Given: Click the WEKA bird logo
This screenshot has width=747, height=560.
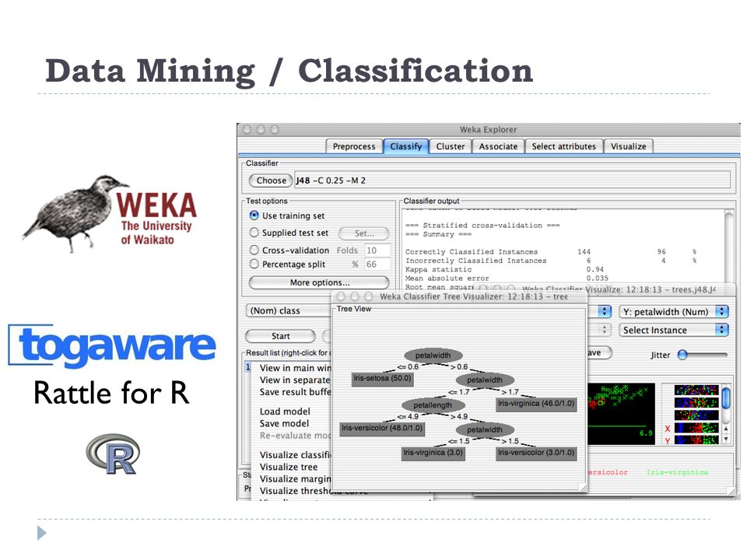Looking at the screenshot, I should click(x=110, y=213).
